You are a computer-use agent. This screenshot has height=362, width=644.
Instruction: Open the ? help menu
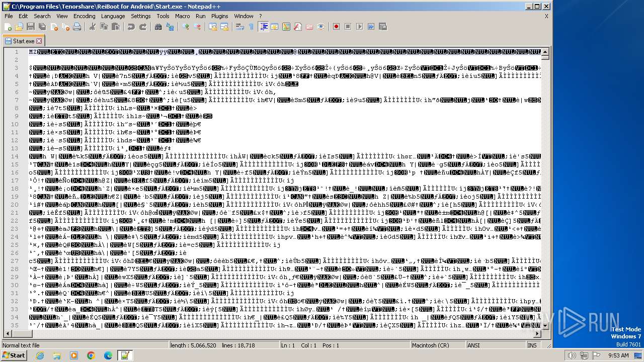point(260,16)
